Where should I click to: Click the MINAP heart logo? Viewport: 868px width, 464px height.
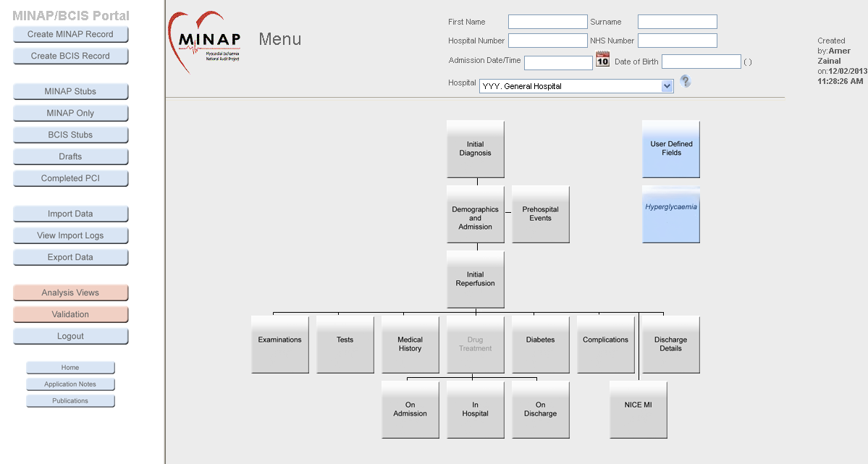tap(204, 42)
